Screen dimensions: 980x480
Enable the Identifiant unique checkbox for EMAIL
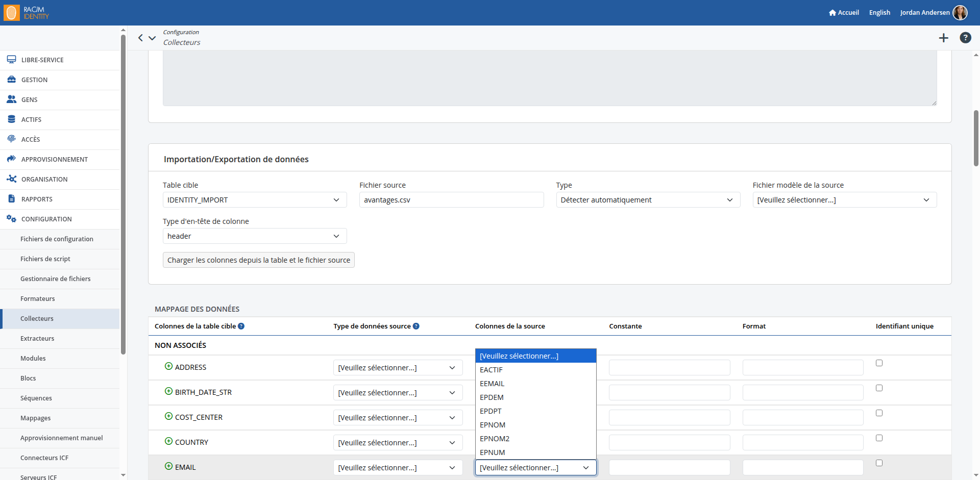click(x=879, y=463)
